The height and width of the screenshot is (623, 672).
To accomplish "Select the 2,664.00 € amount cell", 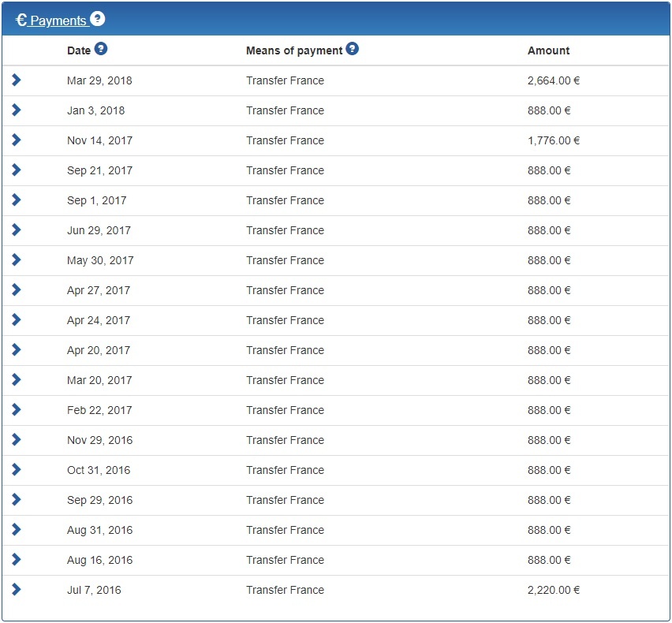I will 554,80.
